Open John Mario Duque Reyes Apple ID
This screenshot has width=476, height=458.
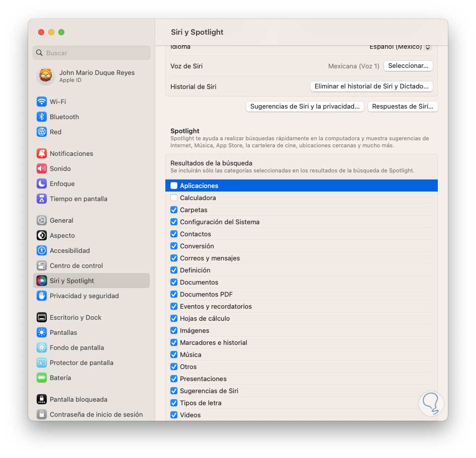tap(91, 75)
